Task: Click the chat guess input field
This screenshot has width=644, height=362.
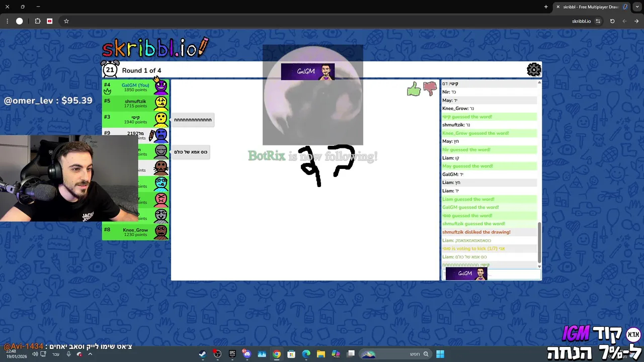Action: [x=492, y=274]
